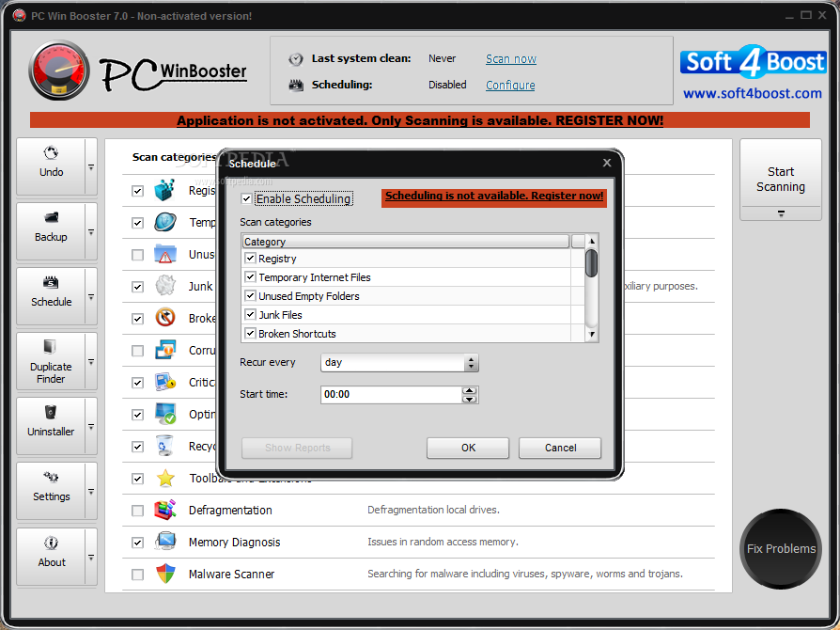Click the Show Reports button

297,448
